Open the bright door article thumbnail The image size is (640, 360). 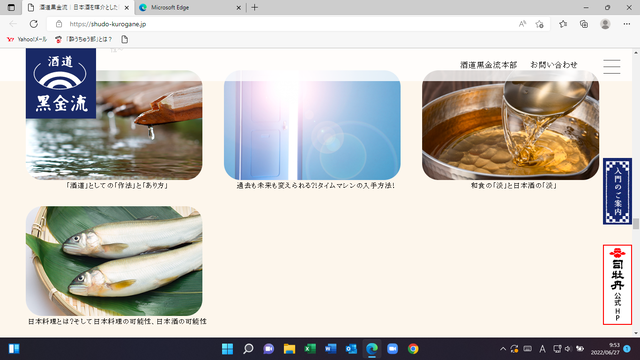tap(312, 125)
